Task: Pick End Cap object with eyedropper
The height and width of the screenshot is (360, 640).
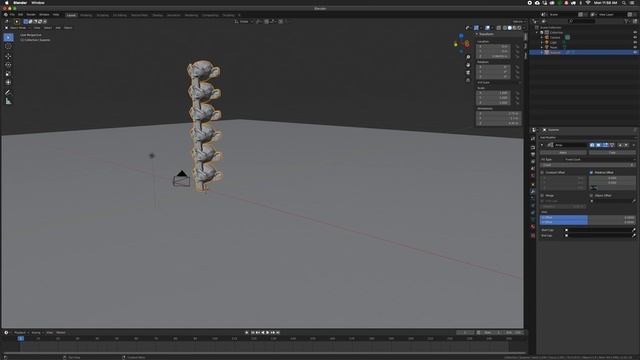Action: pyautogui.click(x=633, y=236)
